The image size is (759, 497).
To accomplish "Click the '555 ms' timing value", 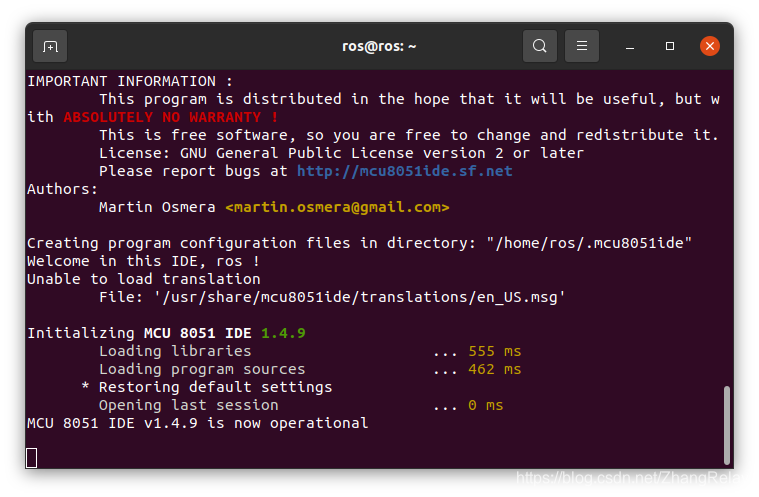I will click(494, 351).
